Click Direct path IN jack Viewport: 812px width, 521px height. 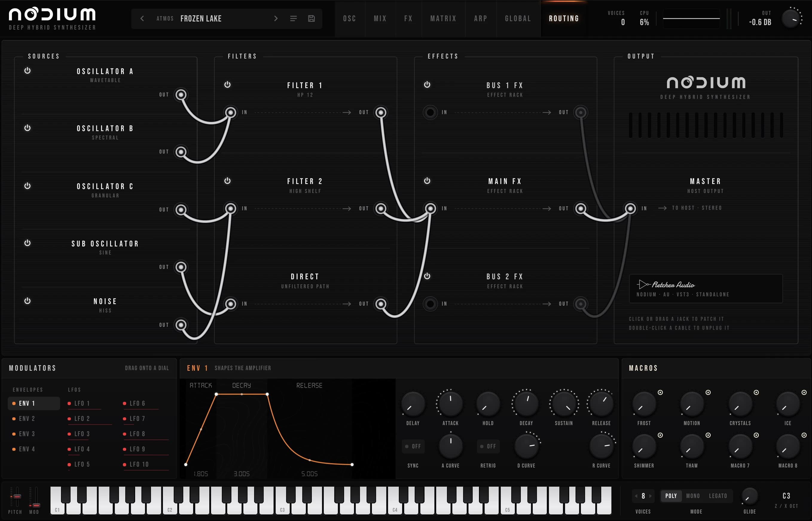[231, 304]
